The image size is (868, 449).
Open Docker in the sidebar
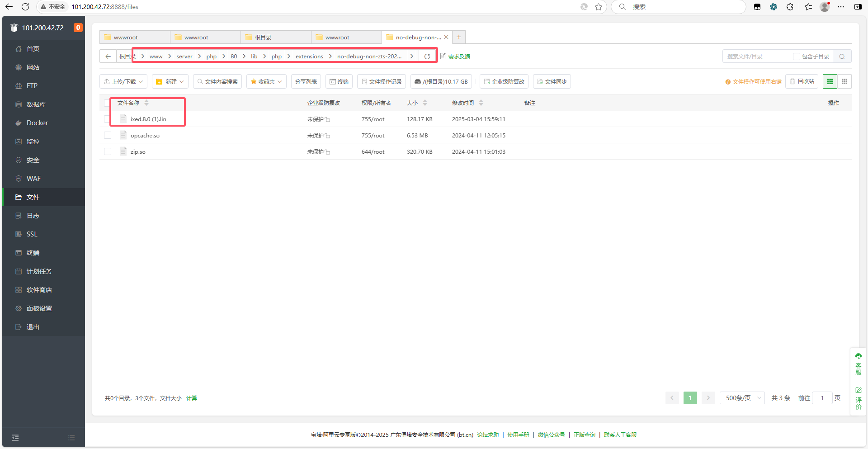coord(37,123)
